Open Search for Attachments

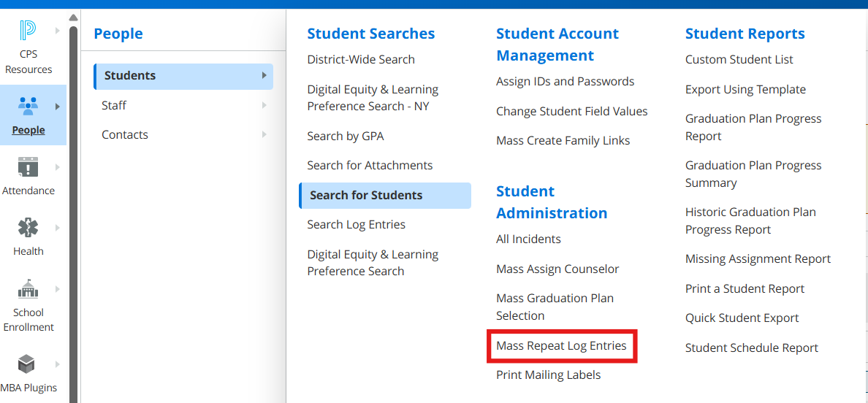pyautogui.click(x=370, y=165)
